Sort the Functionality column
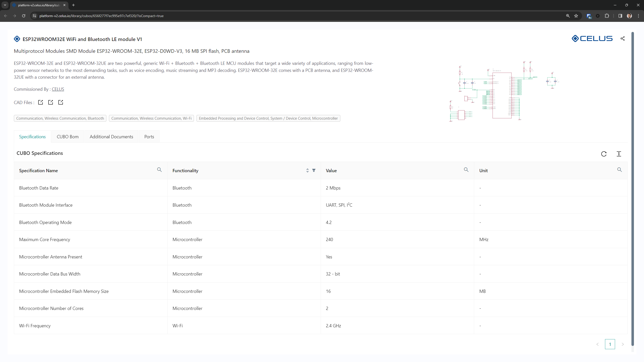The image size is (644, 362). tap(307, 170)
